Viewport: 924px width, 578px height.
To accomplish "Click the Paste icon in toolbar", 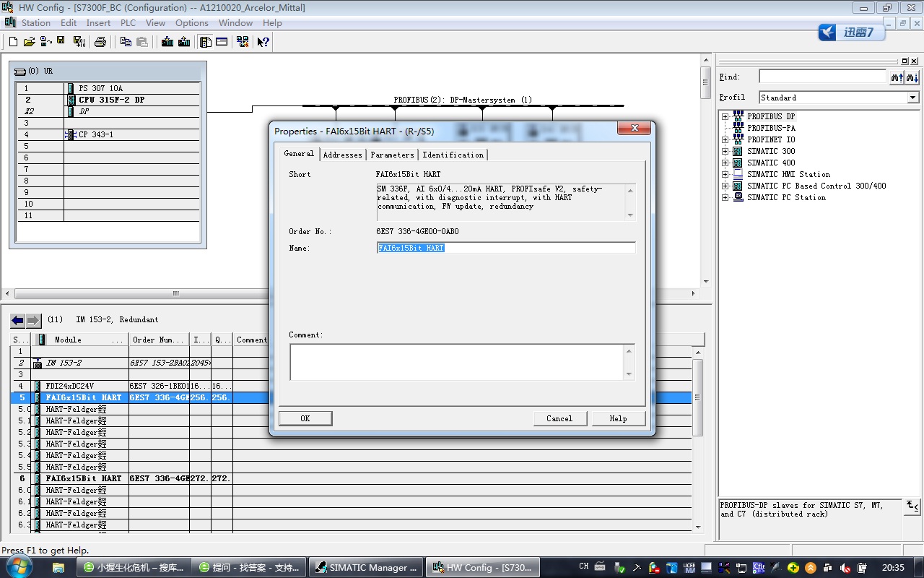I will [142, 42].
